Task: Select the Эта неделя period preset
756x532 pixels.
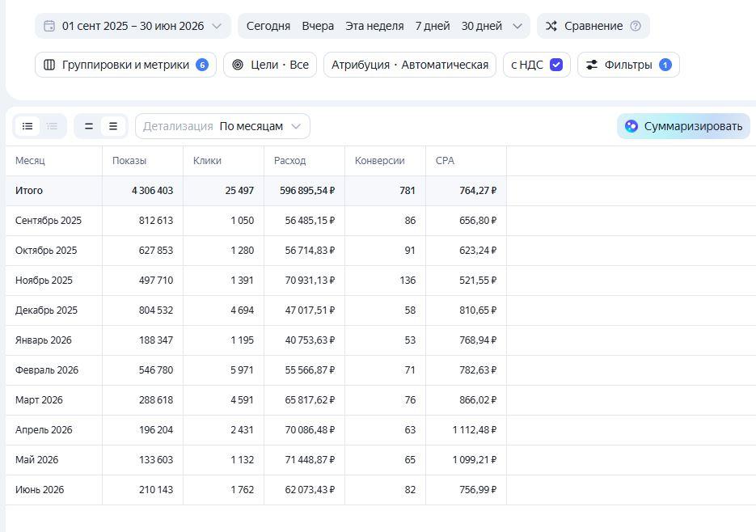Action: tap(374, 26)
